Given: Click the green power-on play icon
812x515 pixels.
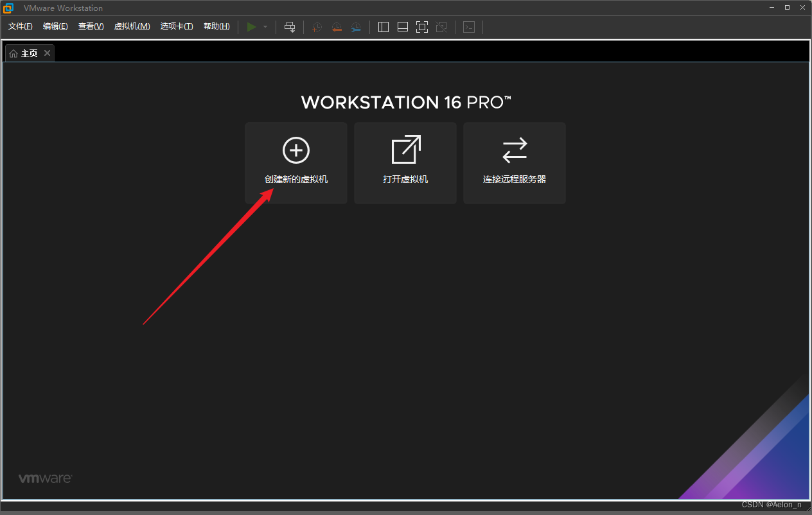Looking at the screenshot, I should pyautogui.click(x=252, y=27).
